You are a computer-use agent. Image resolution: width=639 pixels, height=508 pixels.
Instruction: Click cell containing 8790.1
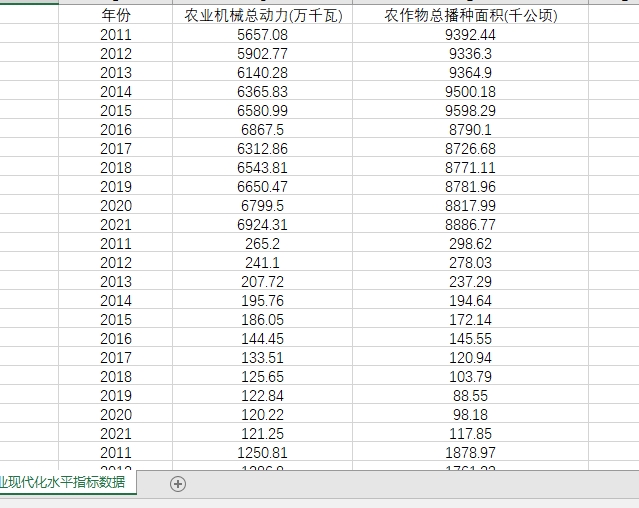pyautogui.click(x=470, y=130)
